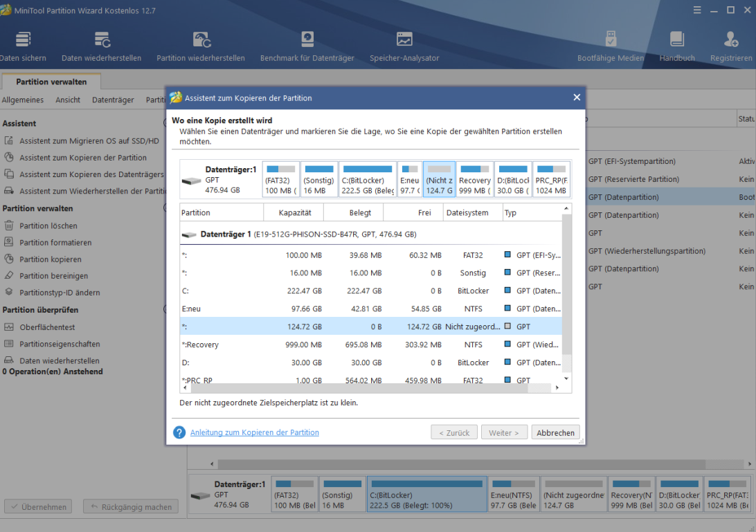
Task: Select the C: BitLocker 222.47 GB row
Action: [371, 291]
